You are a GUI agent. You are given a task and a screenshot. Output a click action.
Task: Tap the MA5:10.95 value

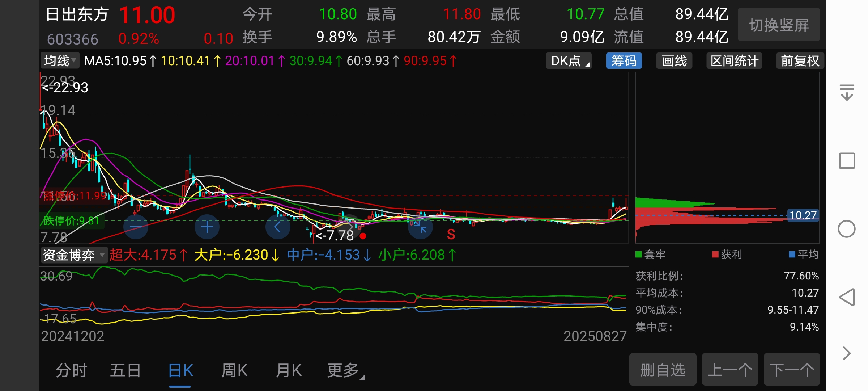pyautogui.click(x=120, y=61)
